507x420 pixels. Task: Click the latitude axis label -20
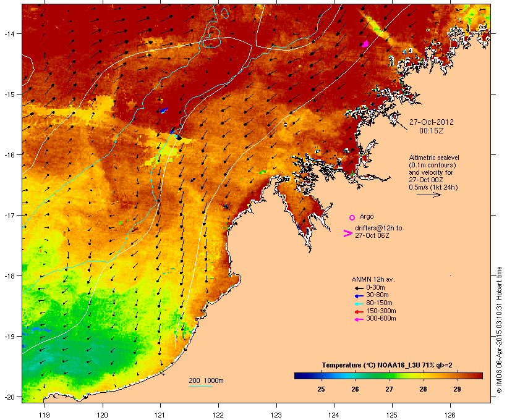click(9, 397)
